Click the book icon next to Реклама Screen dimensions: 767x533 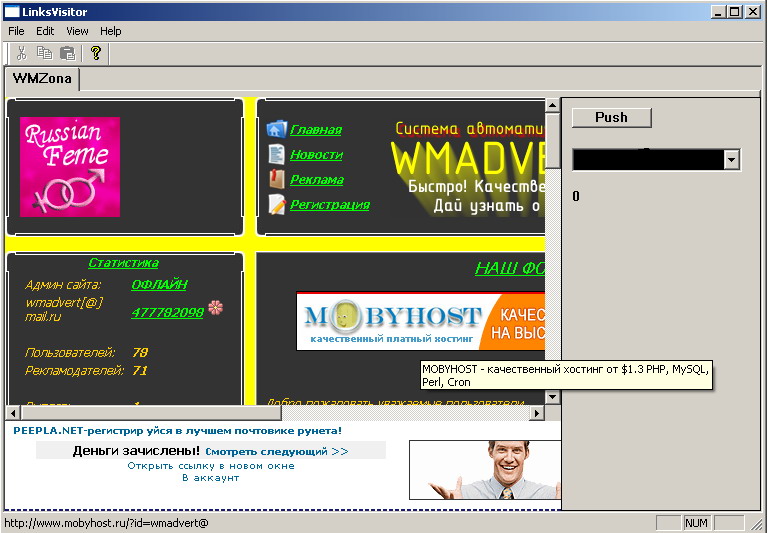click(276, 179)
